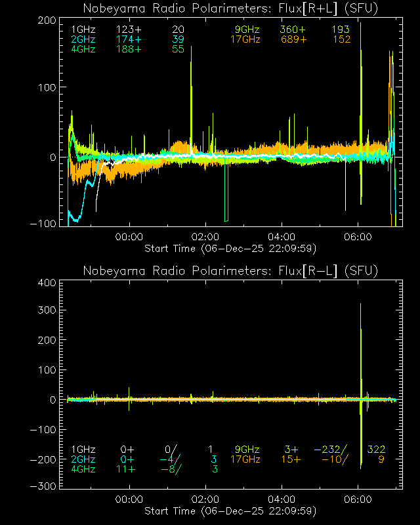Select the 9GHz legend label in lower plot
The image size is (420, 525).
point(247,450)
